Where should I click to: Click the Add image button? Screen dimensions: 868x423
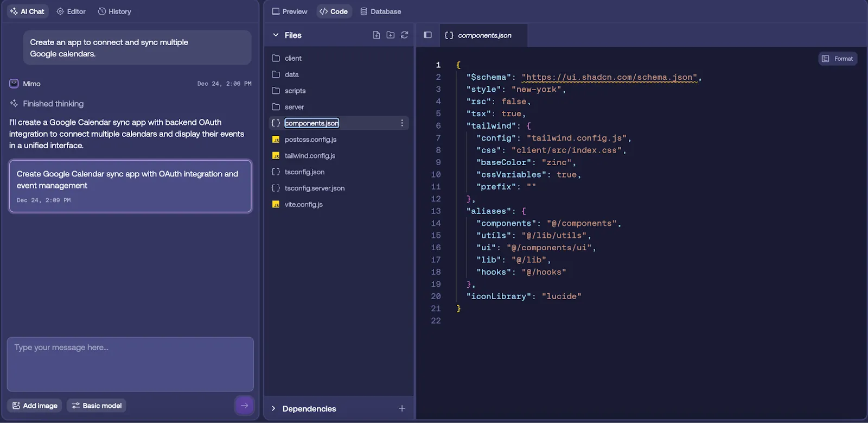coord(35,406)
